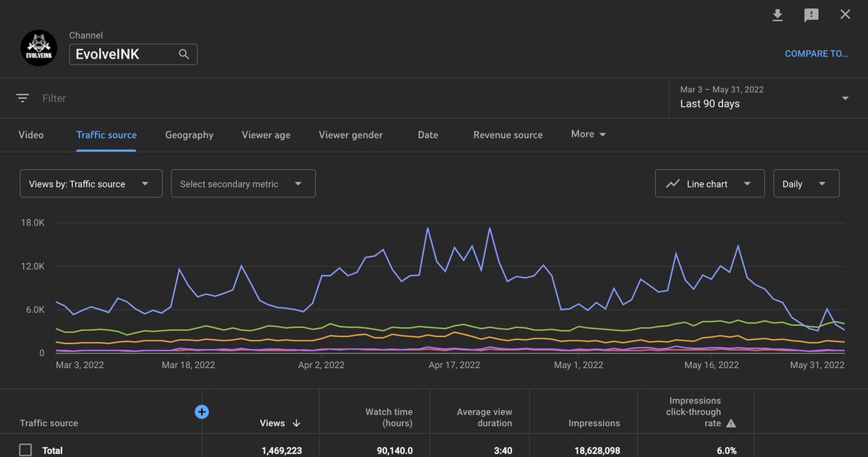
Task: Open the Line chart dropdown
Action: pyautogui.click(x=710, y=184)
